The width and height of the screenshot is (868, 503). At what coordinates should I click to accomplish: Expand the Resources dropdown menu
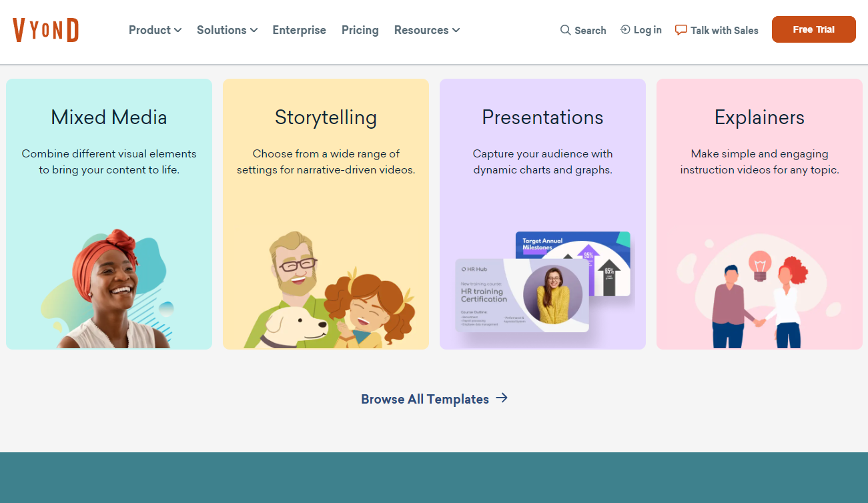click(426, 30)
